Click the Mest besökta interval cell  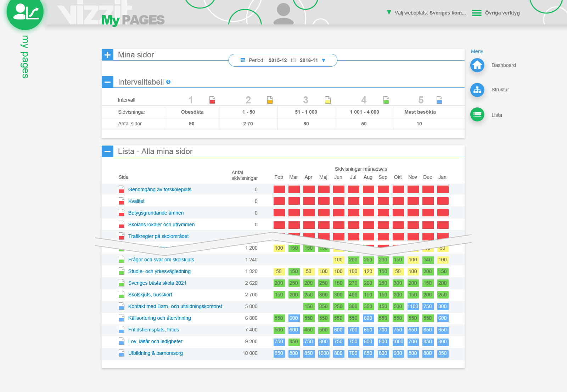420,112
